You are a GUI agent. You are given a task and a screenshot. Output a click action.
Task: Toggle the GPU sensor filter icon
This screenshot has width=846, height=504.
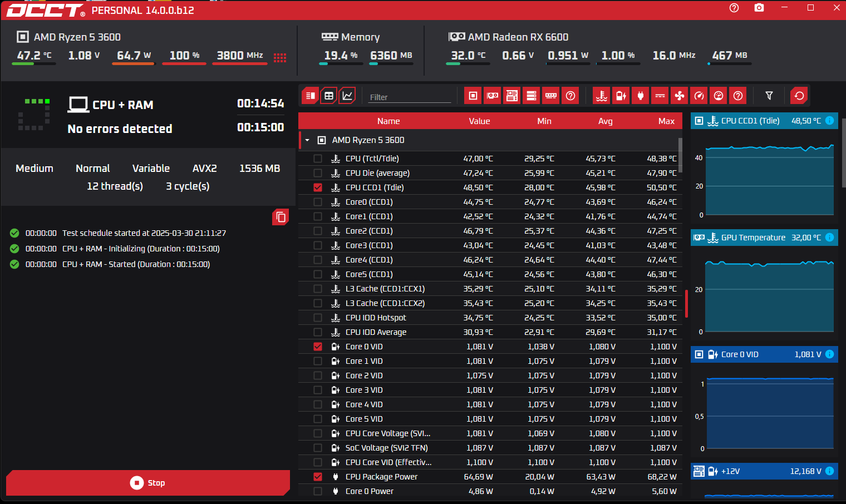pos(493,96)
